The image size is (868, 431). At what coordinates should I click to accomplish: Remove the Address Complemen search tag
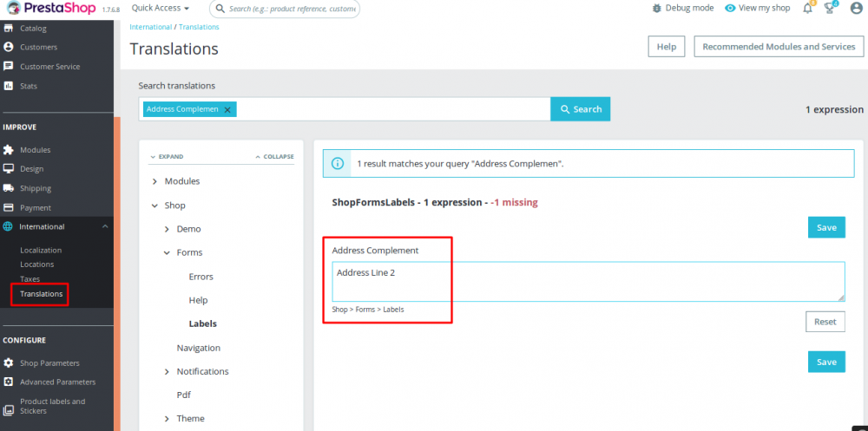(227, 109)
